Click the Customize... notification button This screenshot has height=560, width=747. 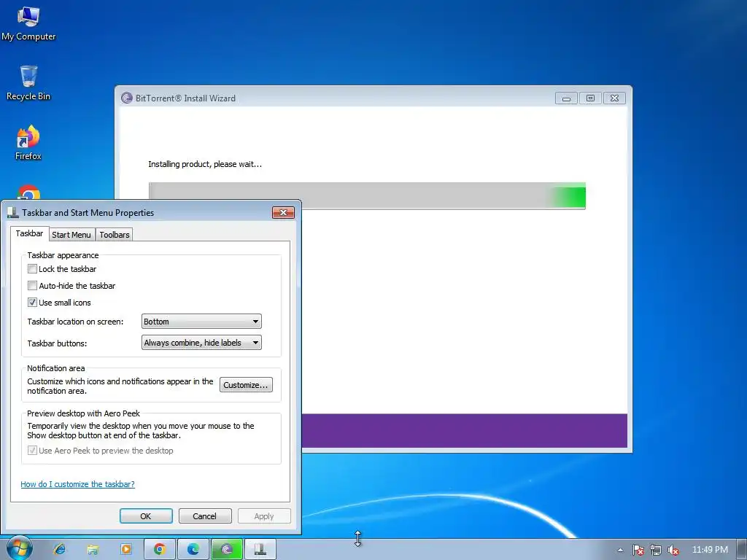click(246, 385)
